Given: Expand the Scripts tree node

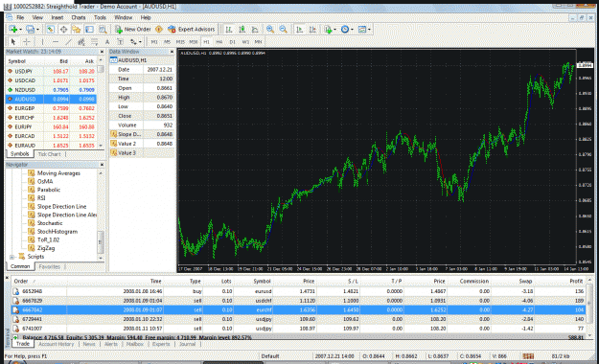Looking at the screenshot, I should click(12, 257).
